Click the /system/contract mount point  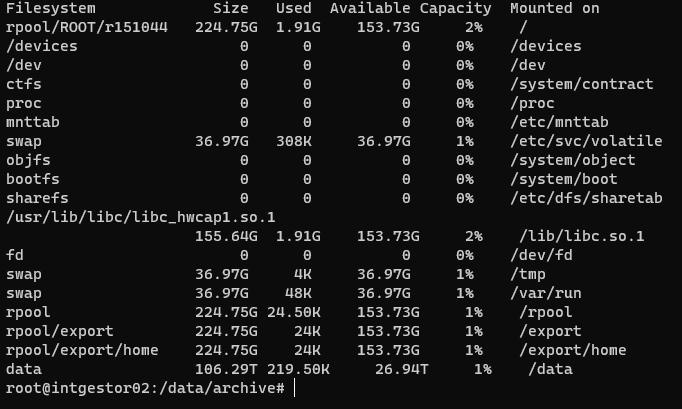582,84
